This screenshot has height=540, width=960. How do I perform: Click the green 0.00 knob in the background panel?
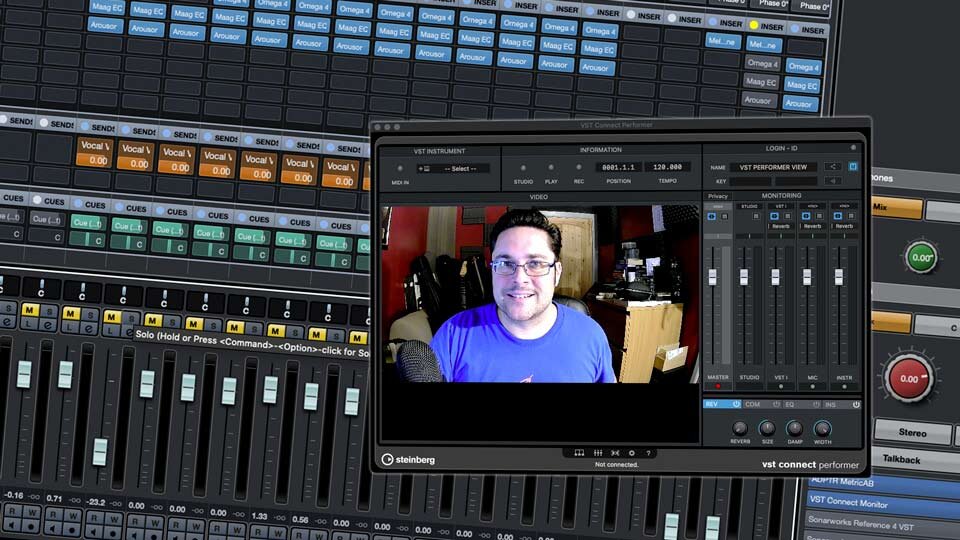tap(921, 257)
